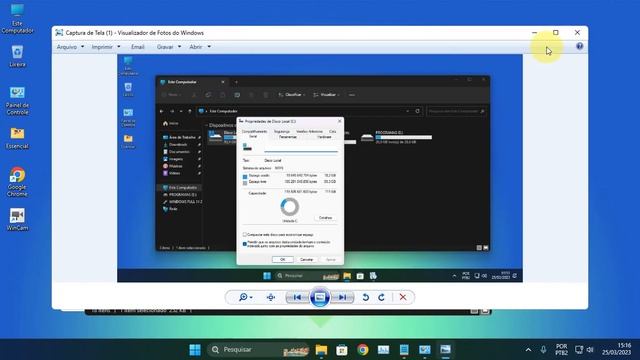Open the clock showing 15:16 25/03/2023

point(618,349)
